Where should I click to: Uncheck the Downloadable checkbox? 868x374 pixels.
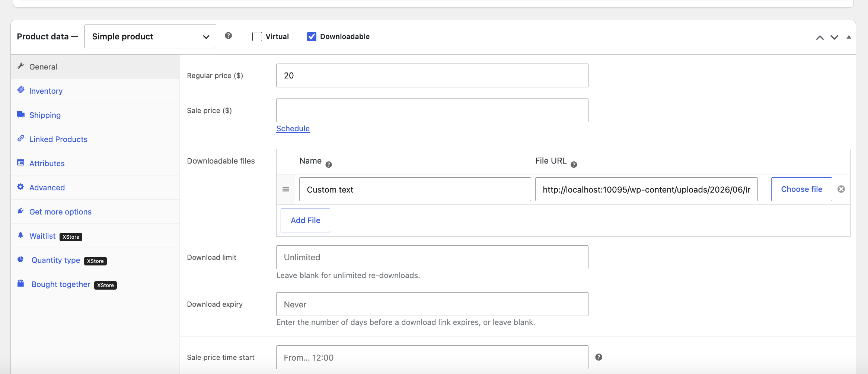pos(312,36)
